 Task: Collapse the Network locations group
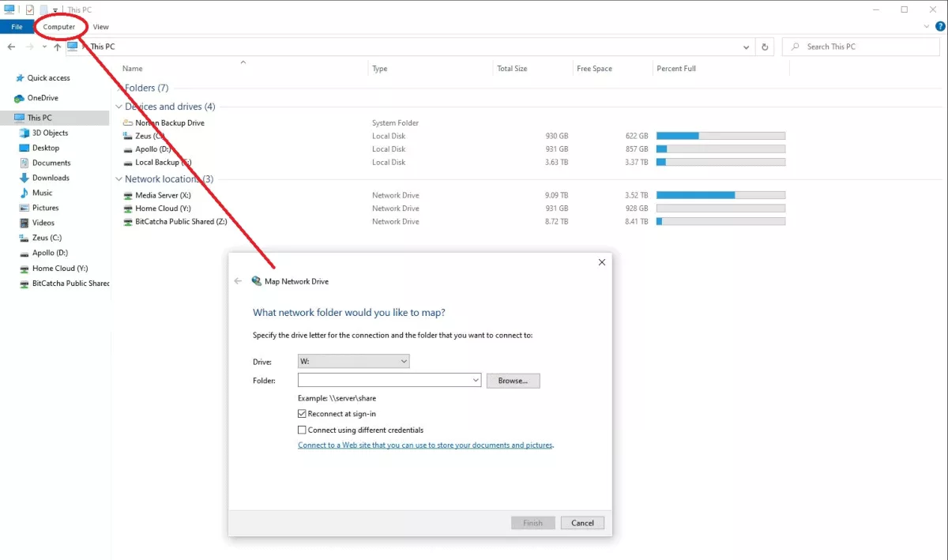[x=120, y=179]
